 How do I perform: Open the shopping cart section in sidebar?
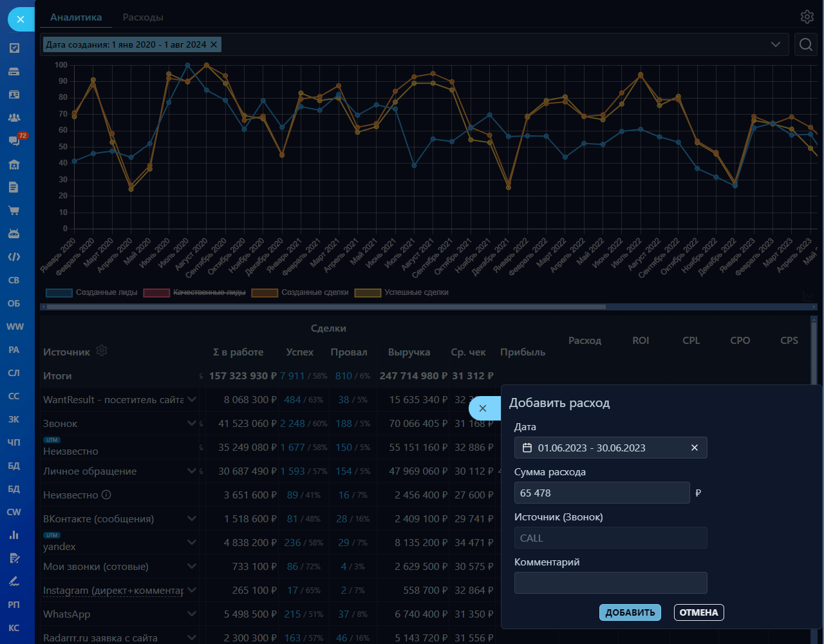pyautogui.click(x=14, y=211)
